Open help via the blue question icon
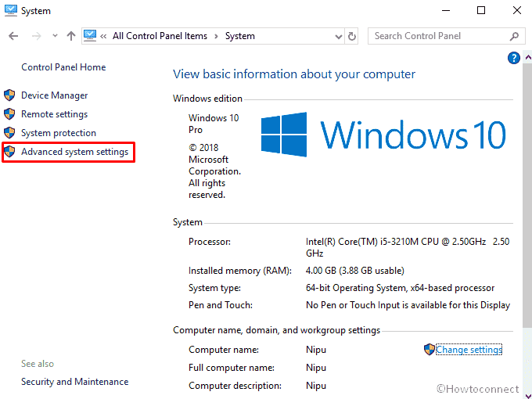The height and width of the screenshot is (399, 532). click(x=514, y=58)
